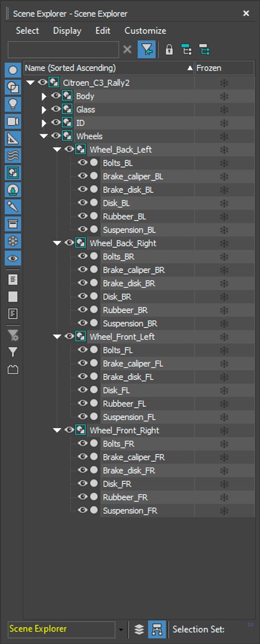The width and height of the screenshot is (260, 644).
Task: Open the Scene Explorer name dropdown arrow
Action: pyautogui.click(x=120, y=629)
